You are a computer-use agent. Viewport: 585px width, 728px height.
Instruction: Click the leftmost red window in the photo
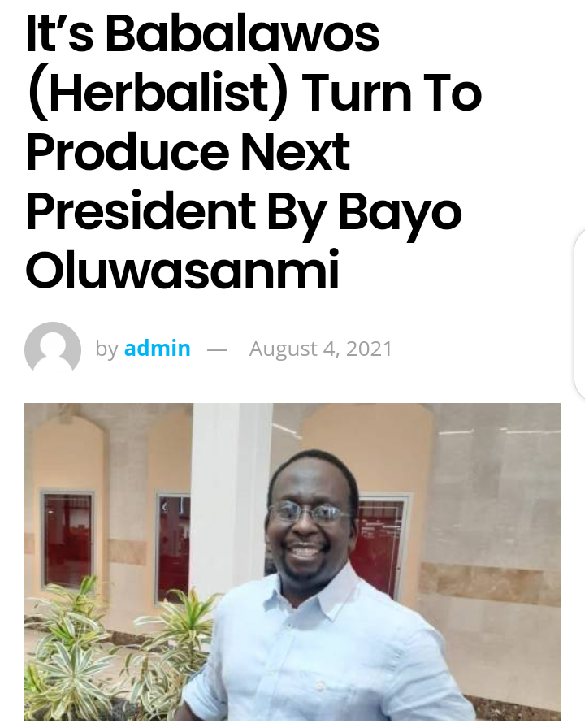click(67, 539)
